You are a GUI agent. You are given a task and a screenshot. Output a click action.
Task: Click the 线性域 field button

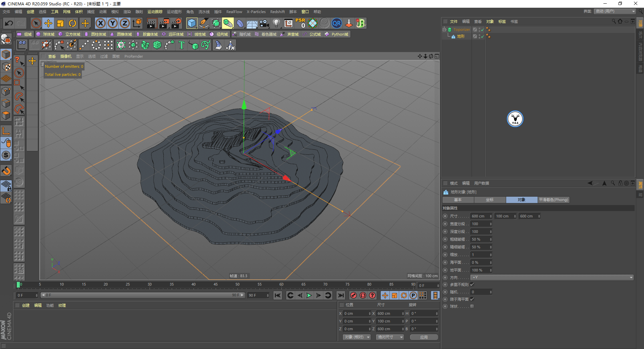click(197, 34)
